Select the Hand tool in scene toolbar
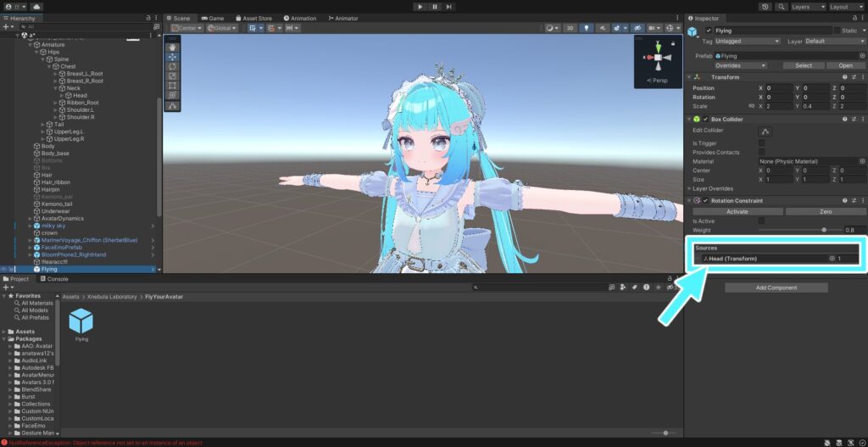868x447 pixels. (x=173, y=47)
